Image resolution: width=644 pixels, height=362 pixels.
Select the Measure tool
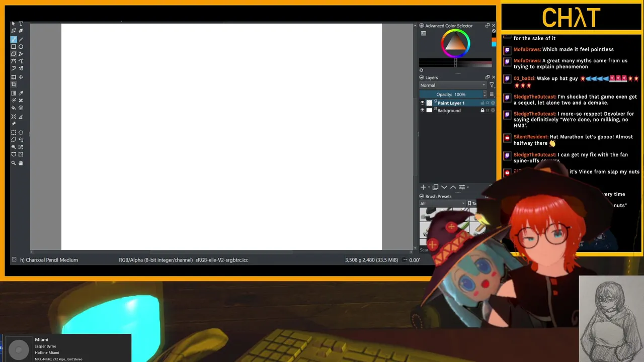21,117
